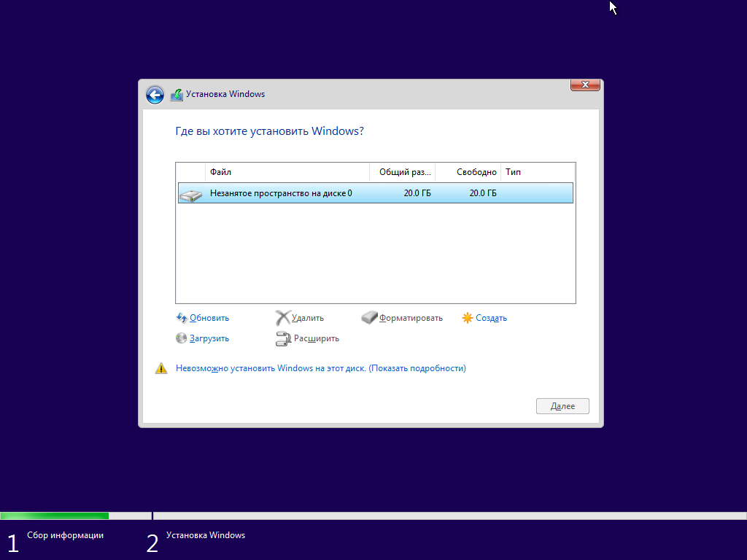The height and width of the screenshot is (560, 747).
Task: Click the Создать star icon
Action: click(x=468, y=318)
